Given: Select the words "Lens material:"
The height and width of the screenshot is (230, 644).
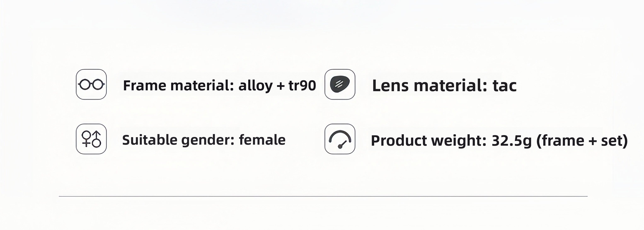Looking at the screenshot, I should coord(430,86).
